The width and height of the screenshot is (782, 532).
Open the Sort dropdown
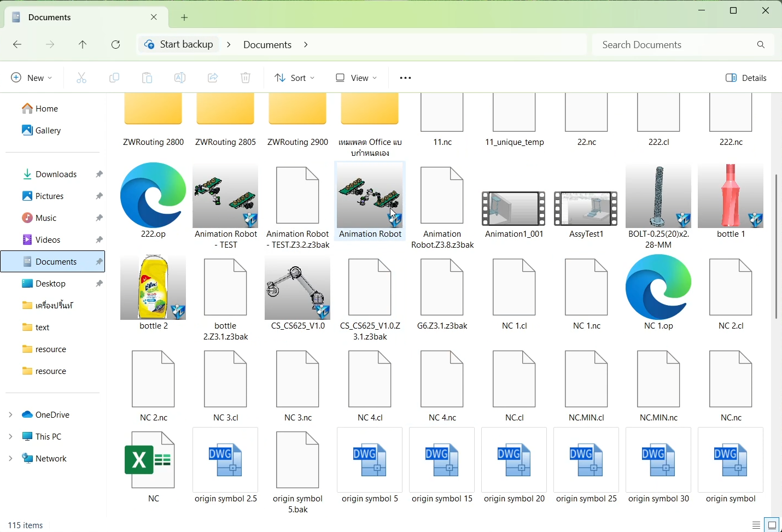tap(295, 78)
